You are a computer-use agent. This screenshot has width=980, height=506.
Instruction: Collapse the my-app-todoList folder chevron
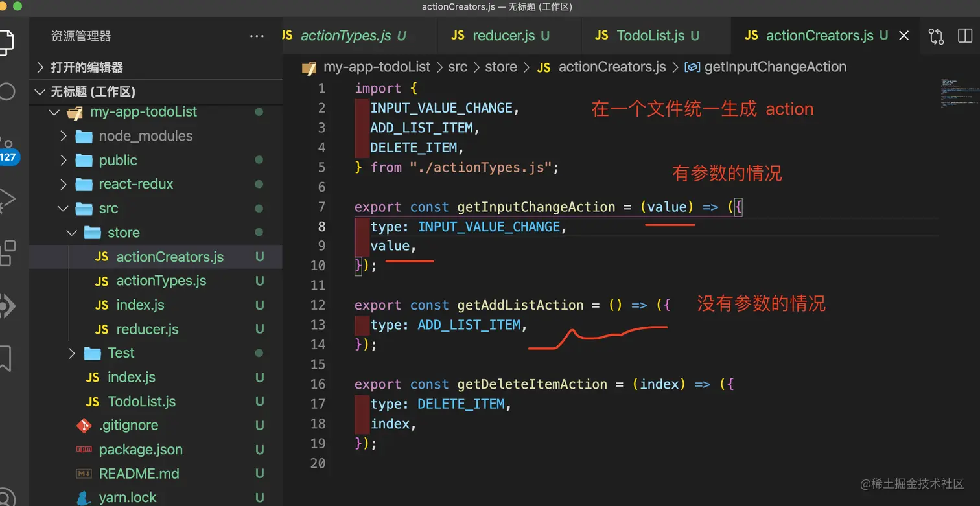[x=54, y=112]
